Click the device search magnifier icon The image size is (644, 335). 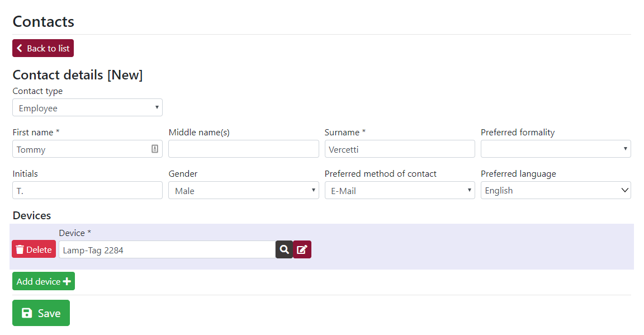284,249
